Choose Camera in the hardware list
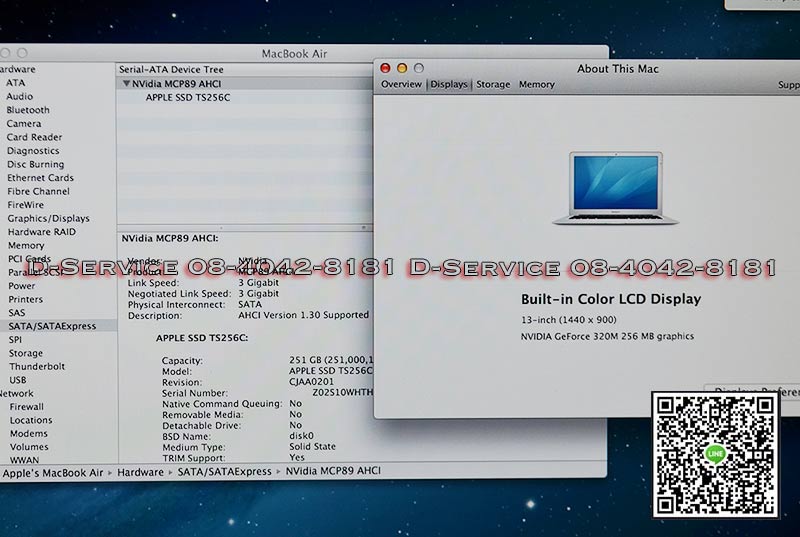The image size is (800, 537). pos(24,123)
